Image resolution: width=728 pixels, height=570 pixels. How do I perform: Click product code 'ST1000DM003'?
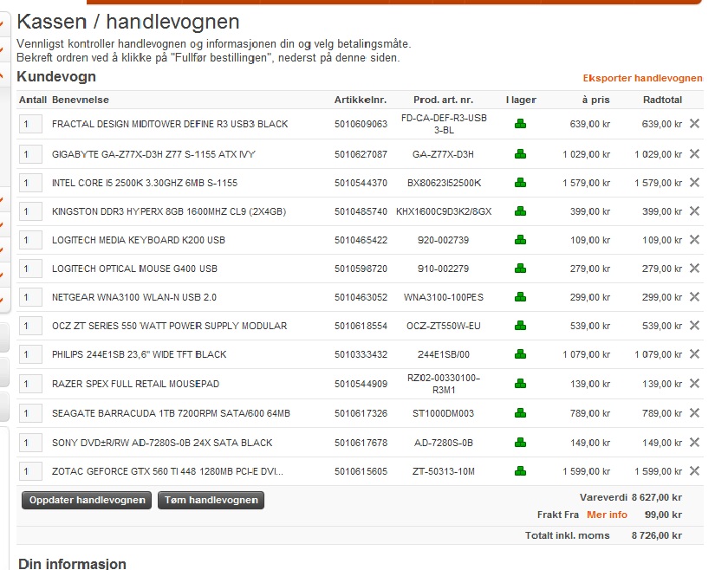[443, 413]
